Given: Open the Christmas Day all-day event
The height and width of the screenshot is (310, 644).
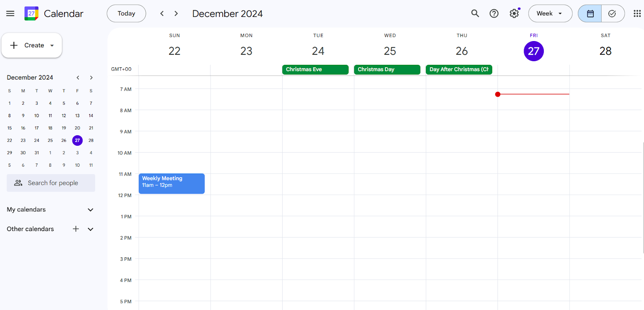Looking at the screenshot, I should (387, 70).
